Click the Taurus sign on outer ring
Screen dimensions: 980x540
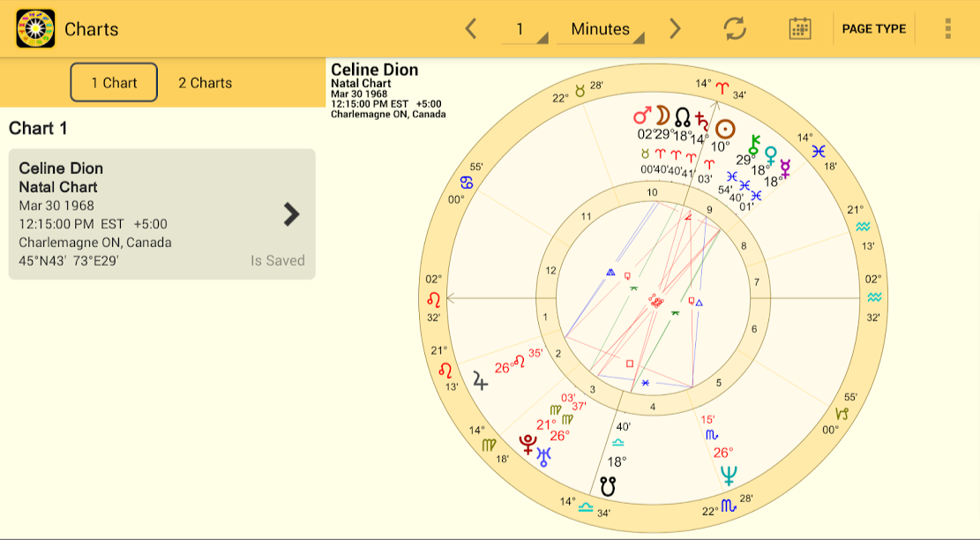click(x=580, y=91)
